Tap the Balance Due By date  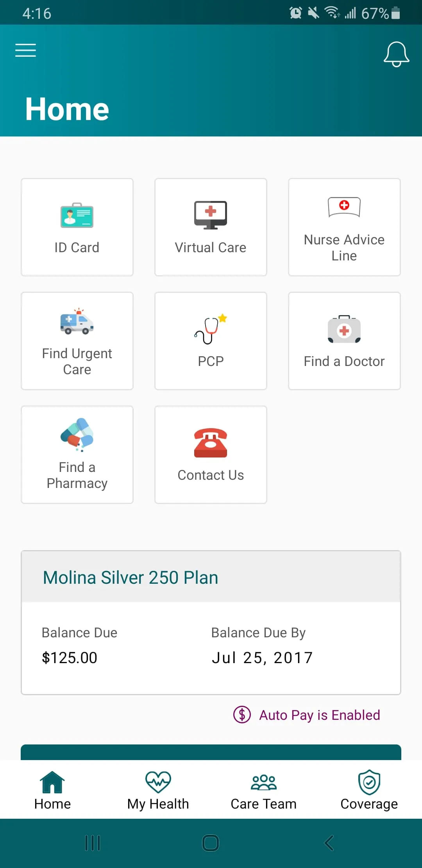[262, 658]
